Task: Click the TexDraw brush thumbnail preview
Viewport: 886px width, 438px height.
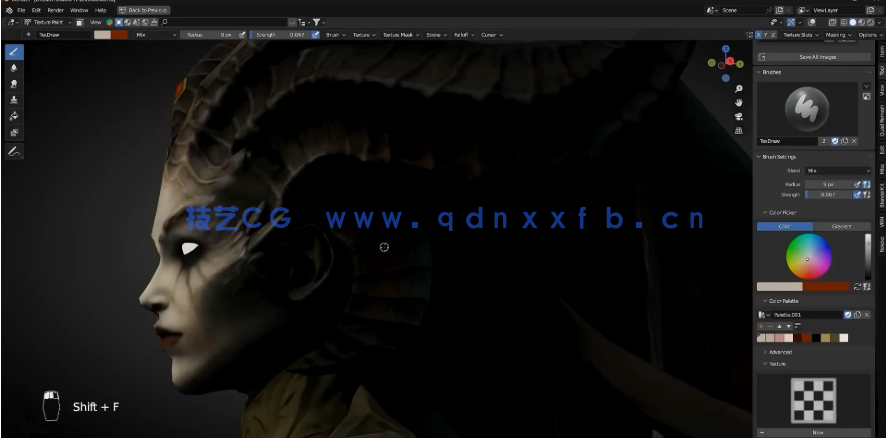Action: click(807, 109)
